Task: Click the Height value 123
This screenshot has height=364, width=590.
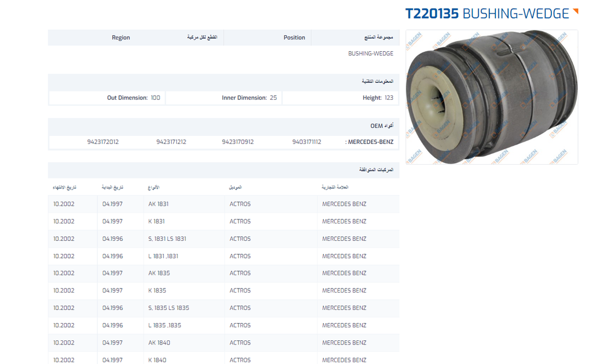Action: pyautogui.click(x=389, y=98)
